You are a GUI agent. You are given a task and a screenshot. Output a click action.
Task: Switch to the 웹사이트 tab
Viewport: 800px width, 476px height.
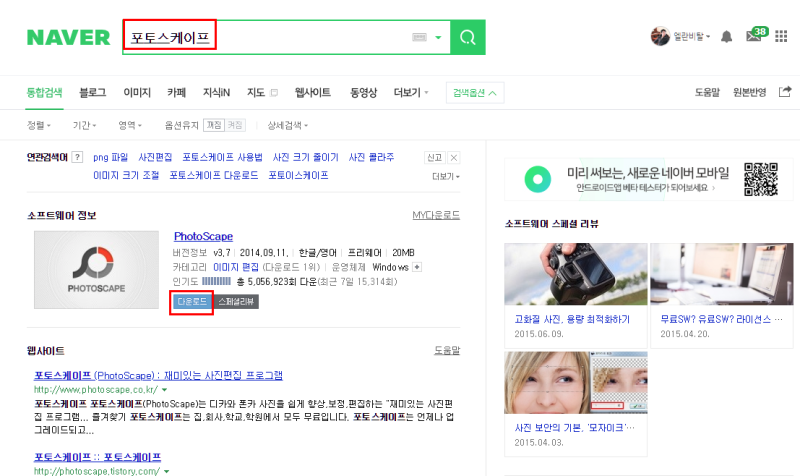pyautogui.click(x=313, y=92)
